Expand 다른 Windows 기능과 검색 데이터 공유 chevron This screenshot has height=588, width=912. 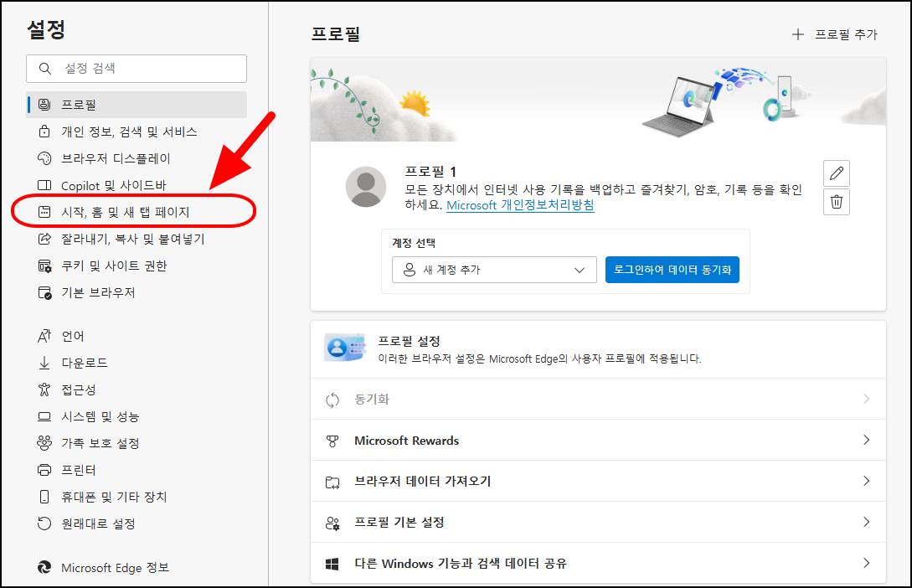click(x=866, y=563)
